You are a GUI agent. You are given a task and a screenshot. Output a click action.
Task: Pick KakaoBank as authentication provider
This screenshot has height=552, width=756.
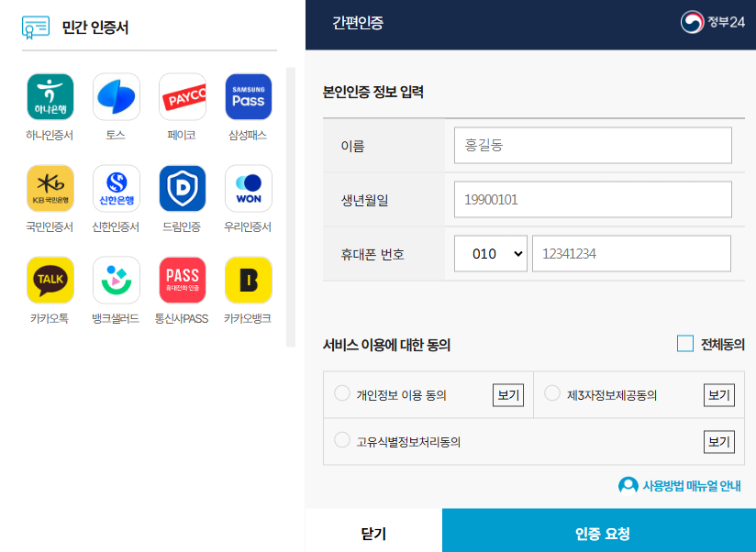tap(248, 280)
